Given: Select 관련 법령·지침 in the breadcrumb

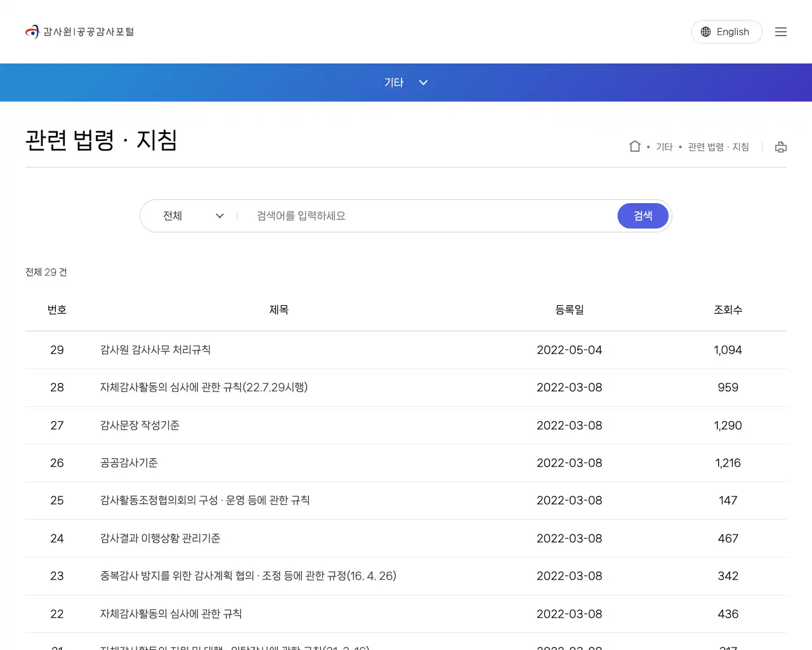Looking at the screenshot, I should 718,147.
